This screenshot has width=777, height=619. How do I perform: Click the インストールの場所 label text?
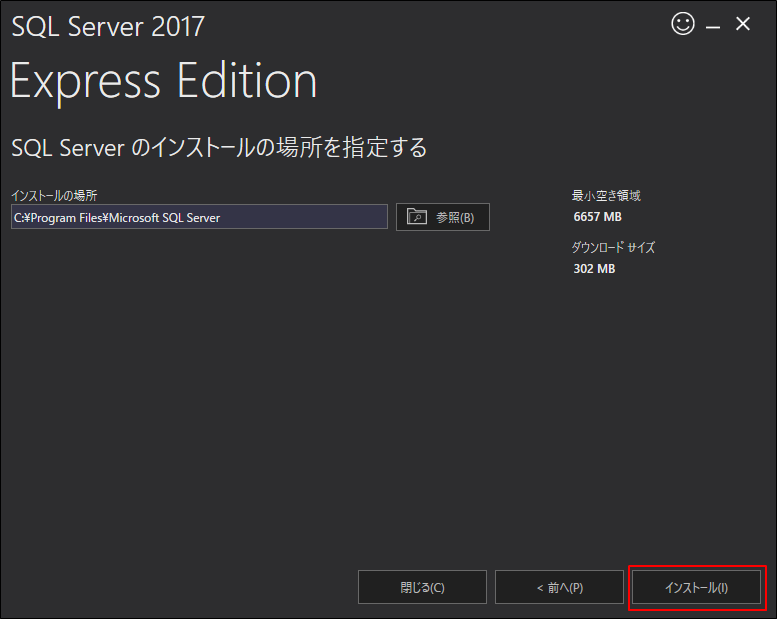point(55,195)
